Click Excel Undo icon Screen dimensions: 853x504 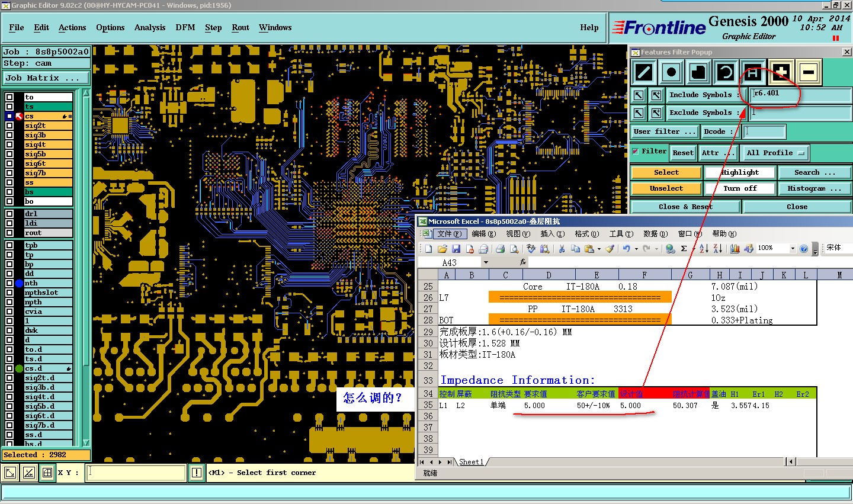click(x=627, y=249)
